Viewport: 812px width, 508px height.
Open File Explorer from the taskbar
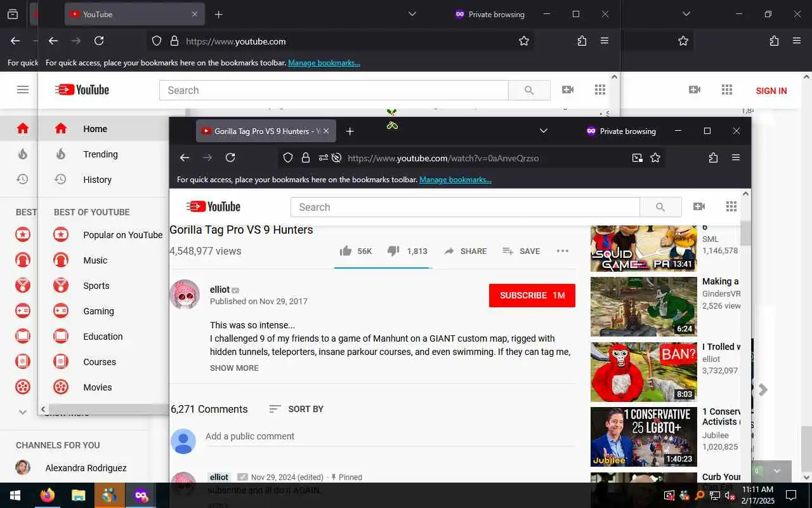click(x=78, y=495)
